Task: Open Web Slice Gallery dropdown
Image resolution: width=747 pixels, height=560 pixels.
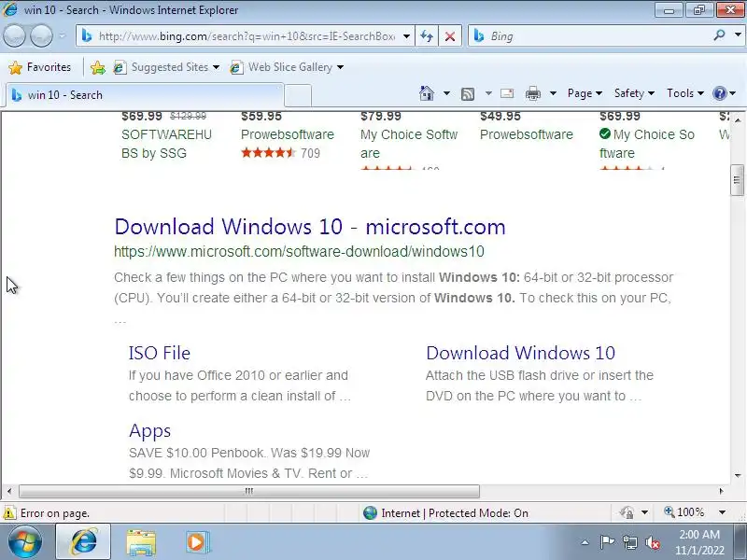Action: [287, 67]
